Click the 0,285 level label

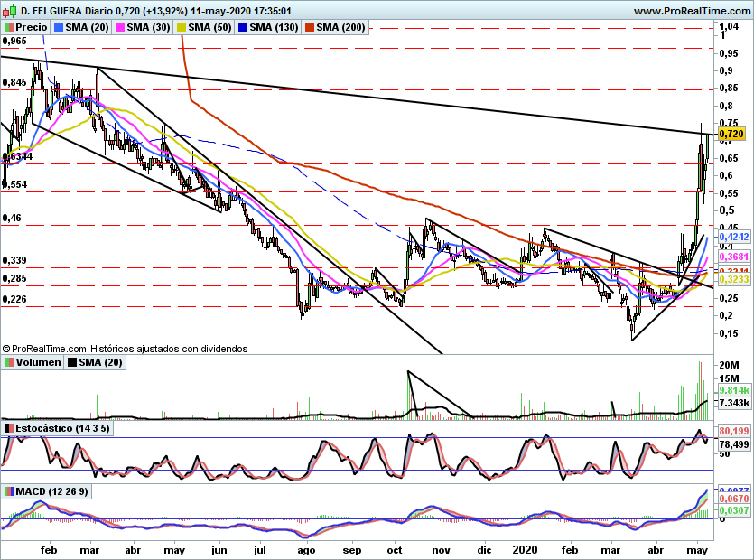click(14, 278)
